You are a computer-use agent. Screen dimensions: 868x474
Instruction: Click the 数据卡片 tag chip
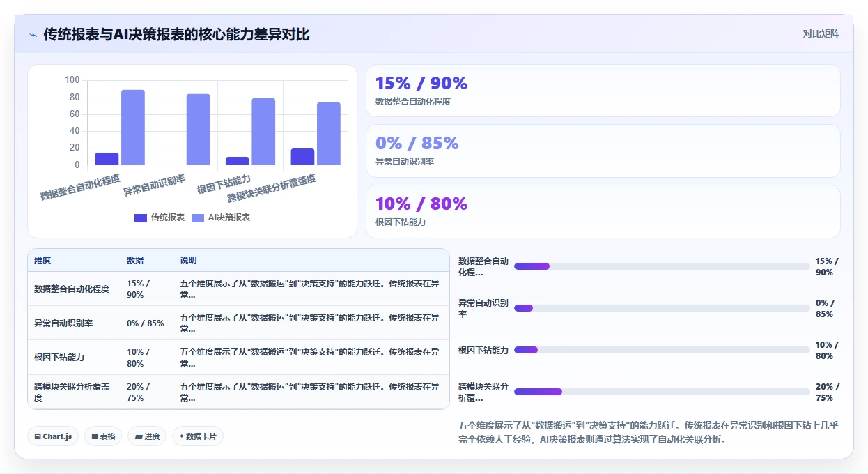[198, 436]
